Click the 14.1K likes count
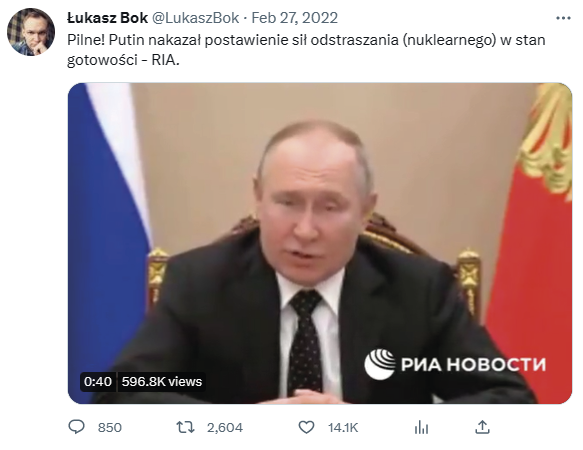 [x=343, y=428]
